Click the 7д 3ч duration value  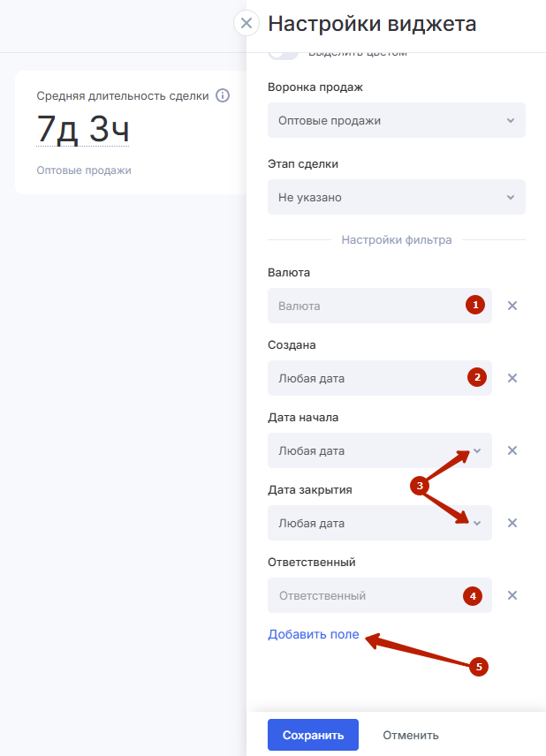tap(83, 129)
